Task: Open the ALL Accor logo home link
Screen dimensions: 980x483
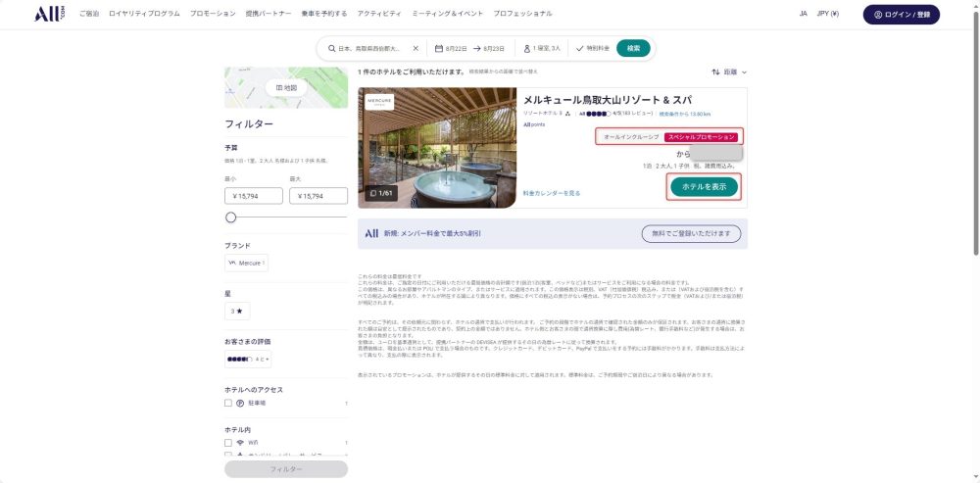Action: pos(49,14)
